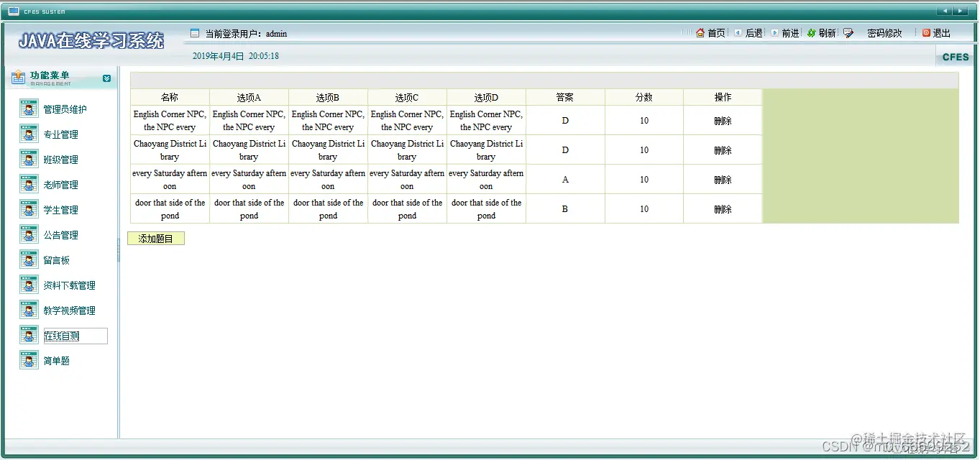Screen dimensions: 980x460
Task: Click the icon beside 当前登录用户
Action: [194, 33]
